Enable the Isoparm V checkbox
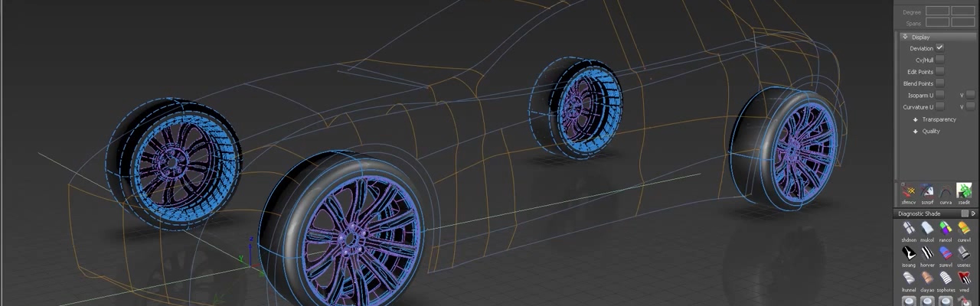This screenshot has width=980, height=306. click(970, 95)
